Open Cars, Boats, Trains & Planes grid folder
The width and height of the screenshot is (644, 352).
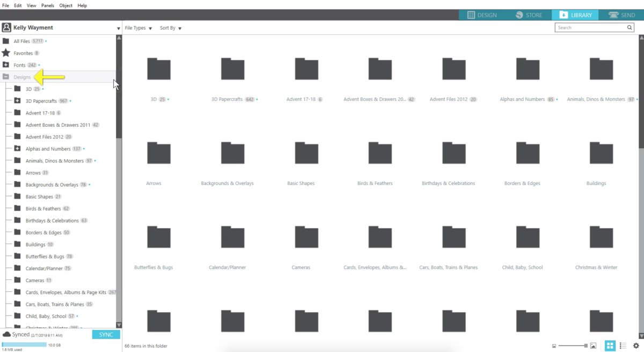pos(454,236)
